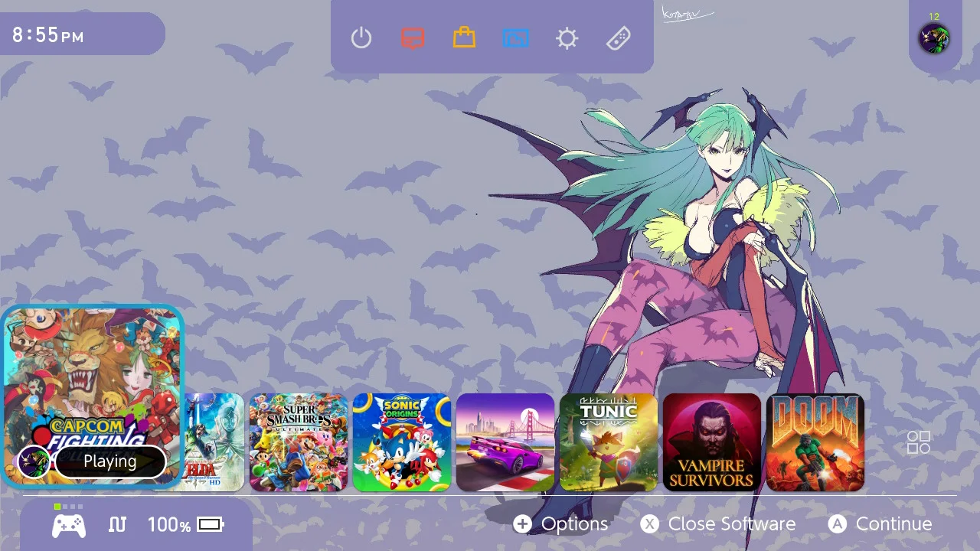This screenshot has height=551, width=980.
Task: Open the orange Nintendo eShop bag icon
Action: coord(464,37)
